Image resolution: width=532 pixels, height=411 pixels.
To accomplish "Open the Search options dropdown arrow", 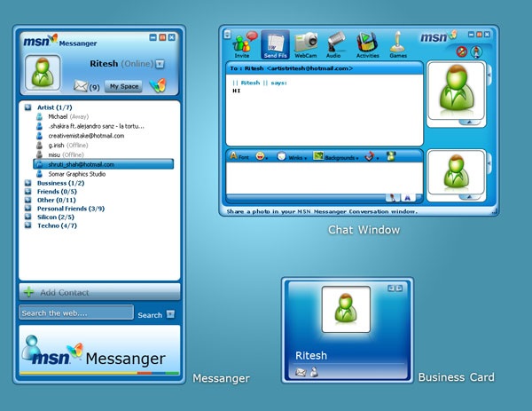I will [170, 314].
